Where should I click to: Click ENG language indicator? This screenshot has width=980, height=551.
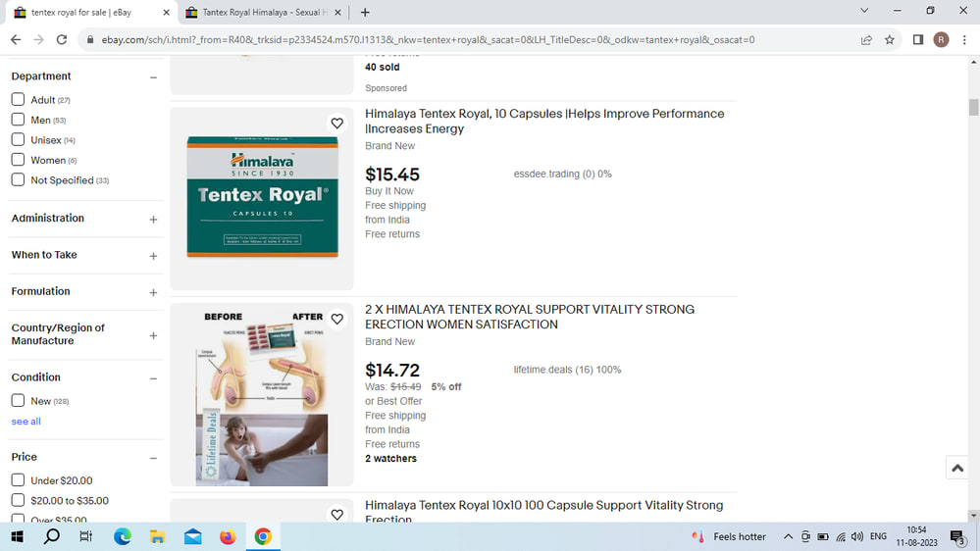[878, 536]
